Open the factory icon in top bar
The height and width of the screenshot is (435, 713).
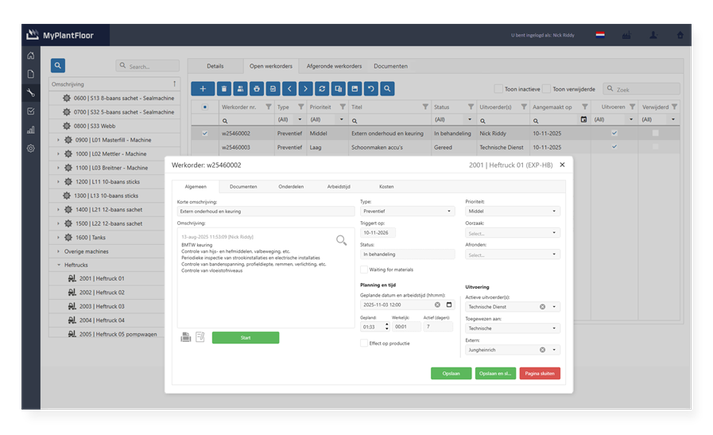[x=627, y=35]
